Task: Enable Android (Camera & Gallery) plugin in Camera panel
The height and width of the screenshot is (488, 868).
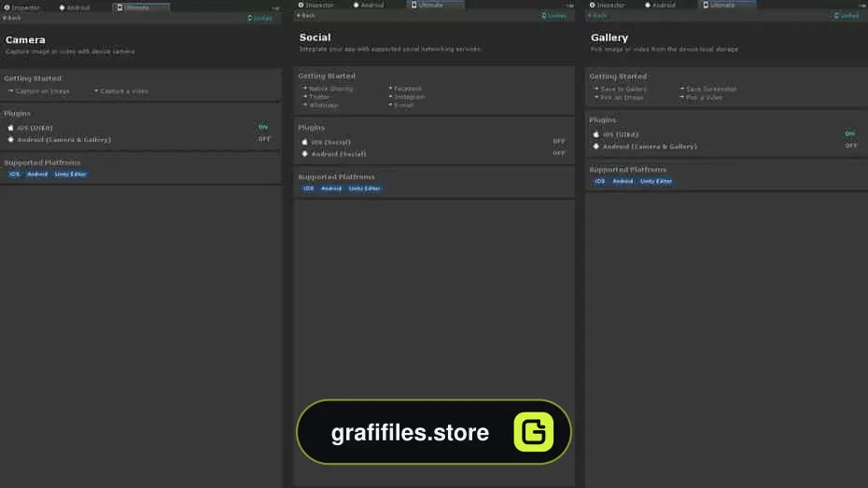Action: pos(264,139)
